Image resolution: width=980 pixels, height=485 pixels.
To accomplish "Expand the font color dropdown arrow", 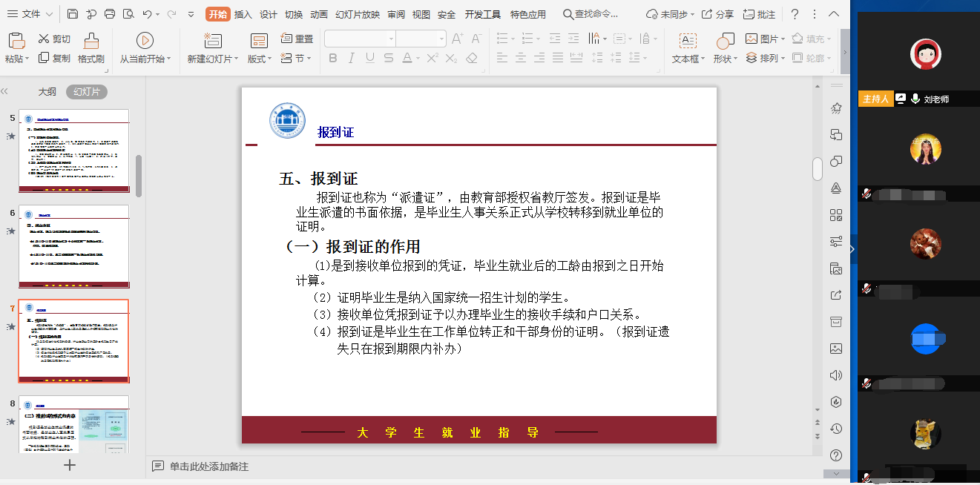I will [x=418, y=58].
